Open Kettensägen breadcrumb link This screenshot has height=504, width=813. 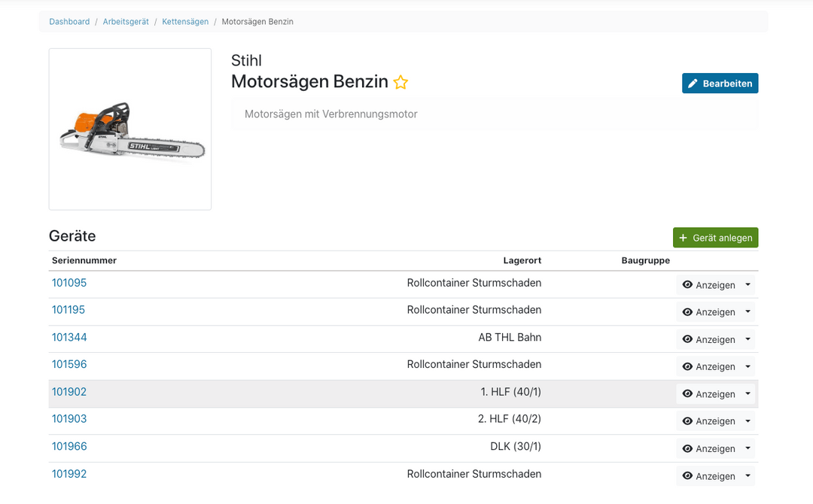[x=185, y=22]
